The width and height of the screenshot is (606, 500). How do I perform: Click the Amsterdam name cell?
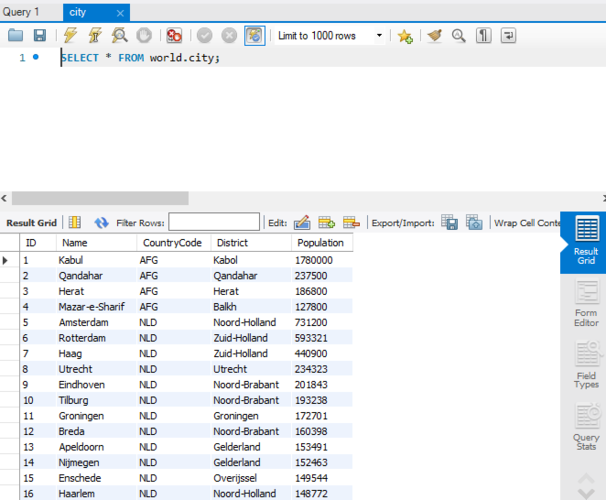97,322
